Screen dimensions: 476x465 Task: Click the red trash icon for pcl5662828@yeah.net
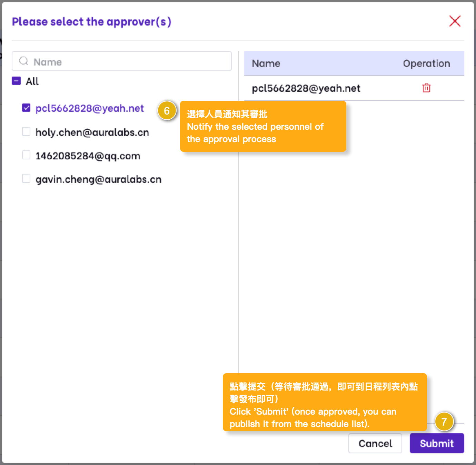(x=426, y=88)
